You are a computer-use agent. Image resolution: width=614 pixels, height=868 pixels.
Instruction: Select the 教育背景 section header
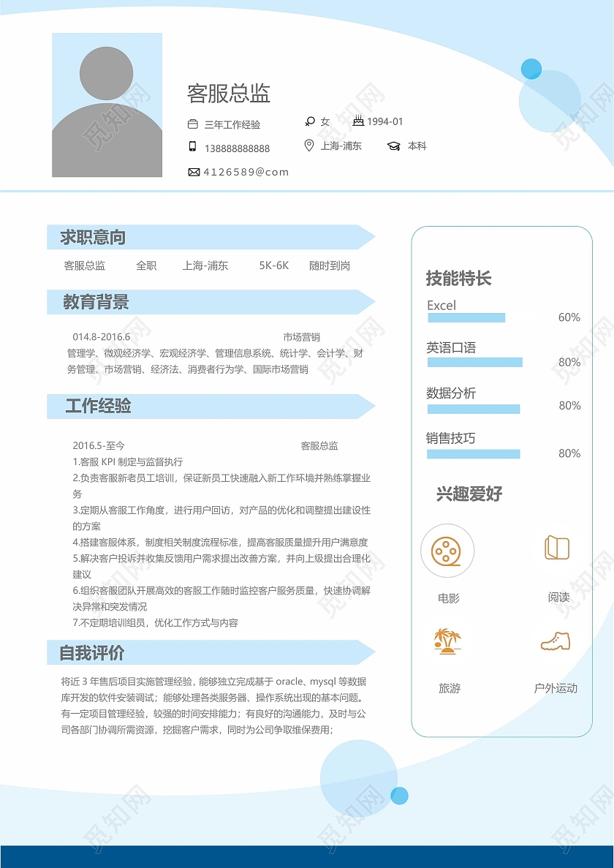(x=95, y=301)
